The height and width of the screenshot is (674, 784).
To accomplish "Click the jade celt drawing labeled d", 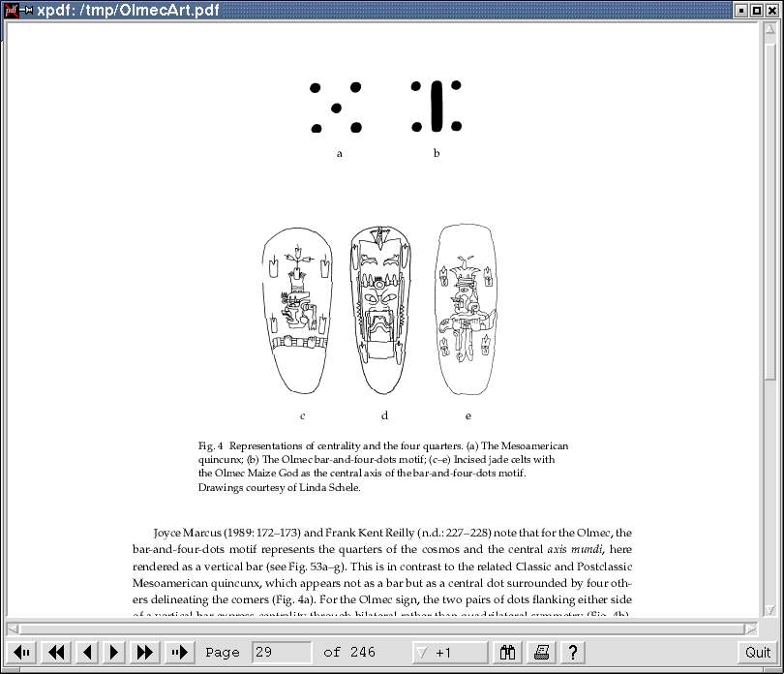I will coord(380,310).
